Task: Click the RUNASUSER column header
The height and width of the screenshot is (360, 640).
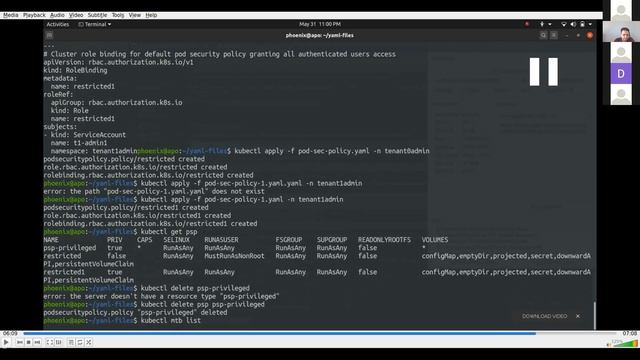Action: (221, 240)
